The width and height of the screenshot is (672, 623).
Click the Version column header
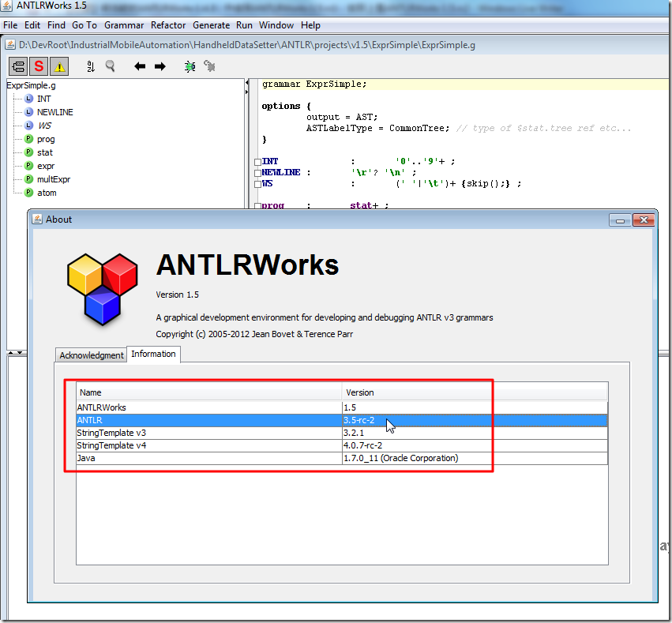[x=475, y=392]
